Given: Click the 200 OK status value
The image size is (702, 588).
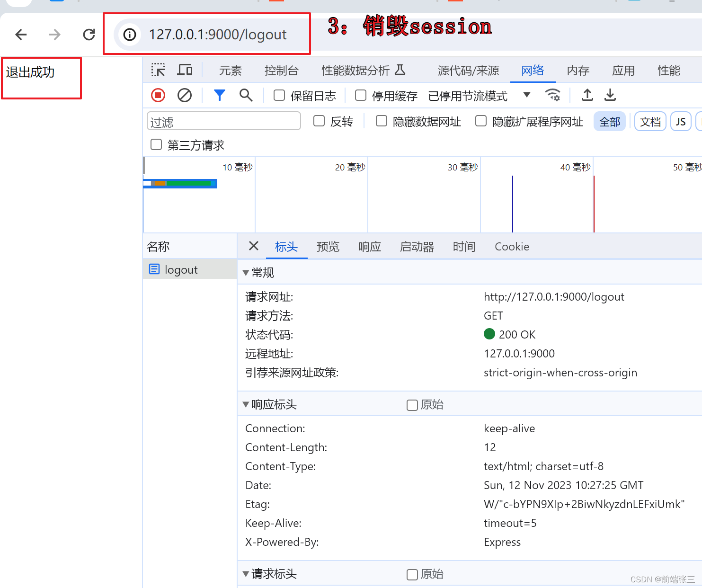Looking at the screenshot, I should tap(517, 335).
